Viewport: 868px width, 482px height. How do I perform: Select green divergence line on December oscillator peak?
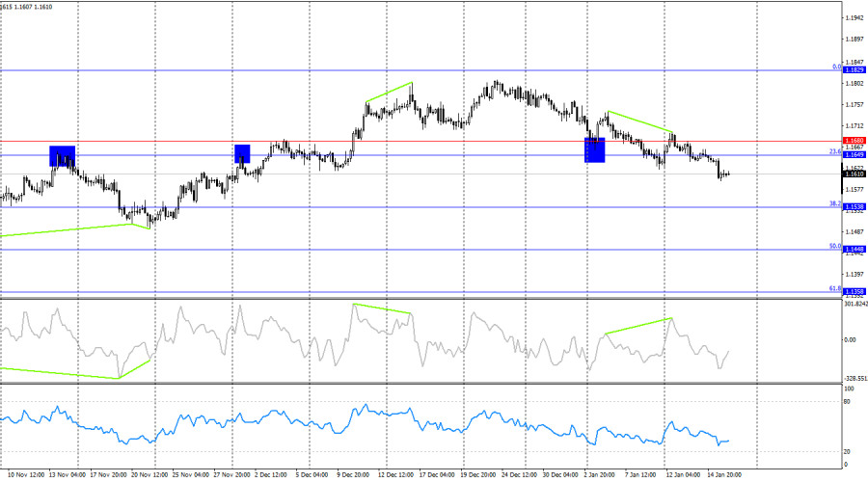[382, 308]
